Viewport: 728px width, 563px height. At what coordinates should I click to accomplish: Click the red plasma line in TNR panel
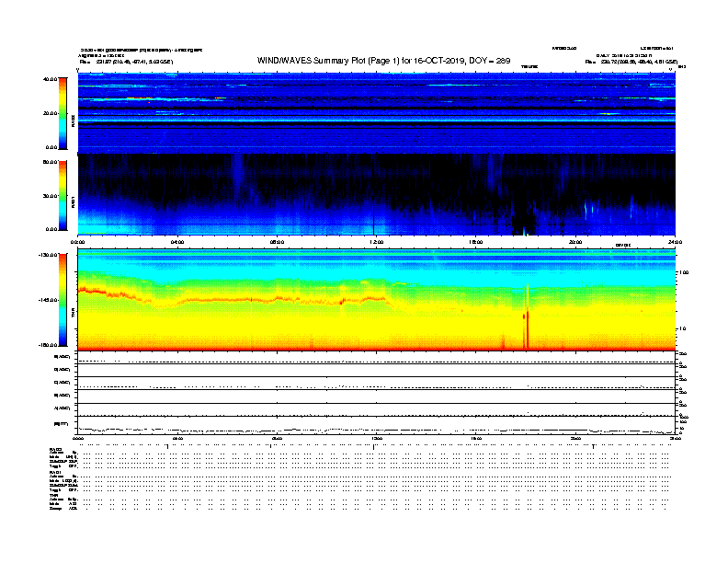[234, 298]
